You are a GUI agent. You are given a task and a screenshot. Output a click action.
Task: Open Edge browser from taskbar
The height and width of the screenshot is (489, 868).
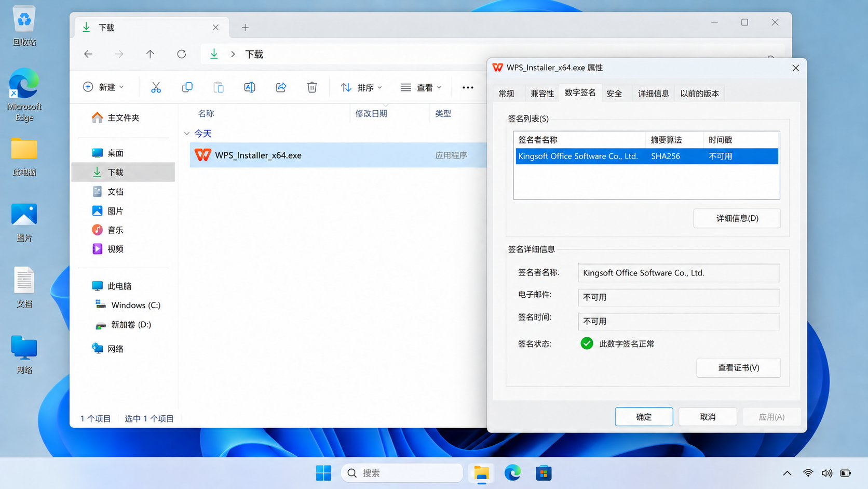click(x=512, y=473)
